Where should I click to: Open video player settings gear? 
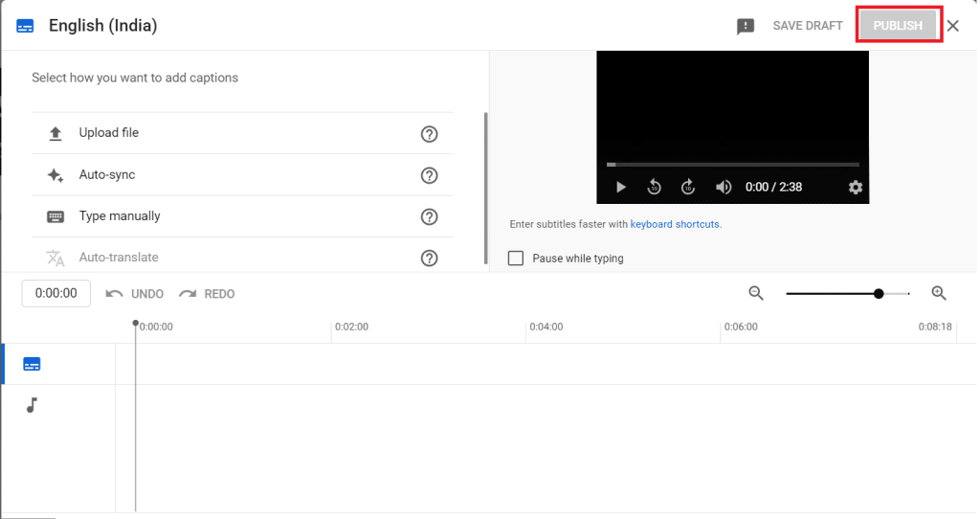click(x=856, y=187)
